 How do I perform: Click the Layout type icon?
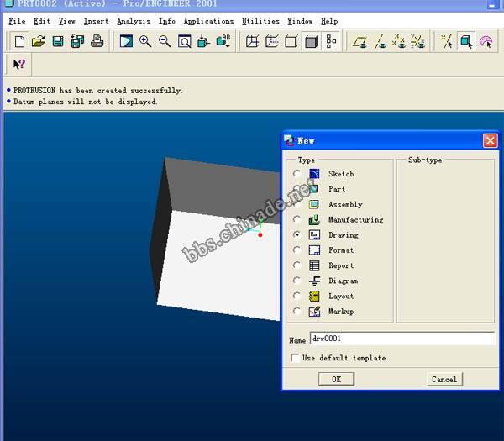(314, 296)
